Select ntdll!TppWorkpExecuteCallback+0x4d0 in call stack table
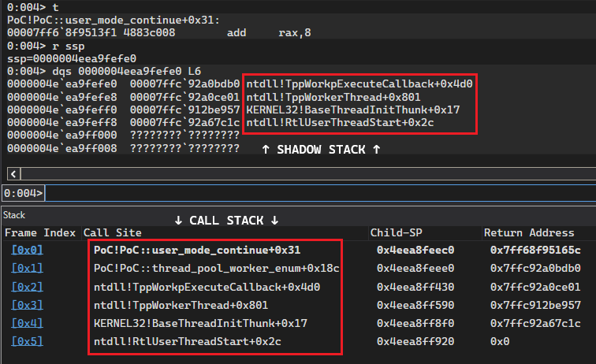The height and width of the screenshot is (364, 596). (207, 287)
